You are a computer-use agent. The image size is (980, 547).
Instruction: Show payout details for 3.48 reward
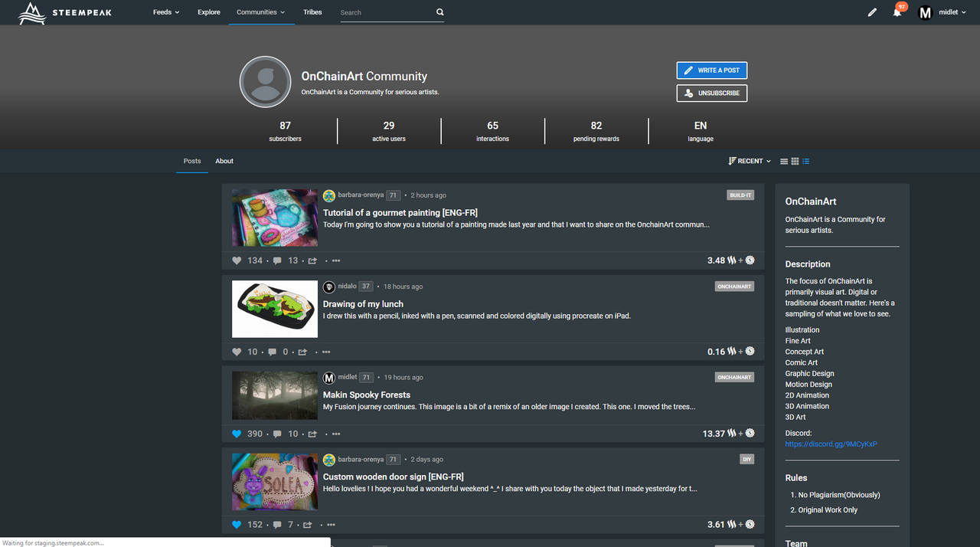click(731, 260)
